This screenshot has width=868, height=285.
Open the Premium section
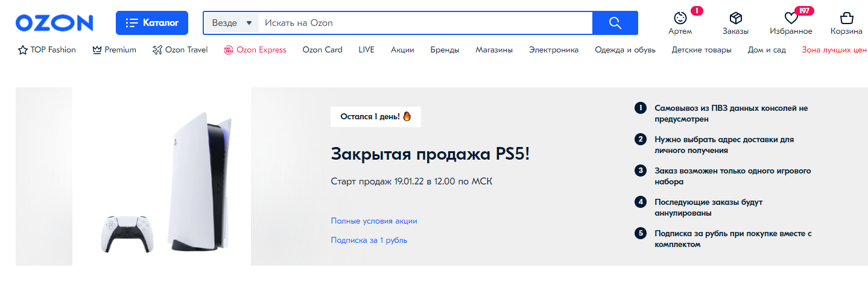point(115,50)
